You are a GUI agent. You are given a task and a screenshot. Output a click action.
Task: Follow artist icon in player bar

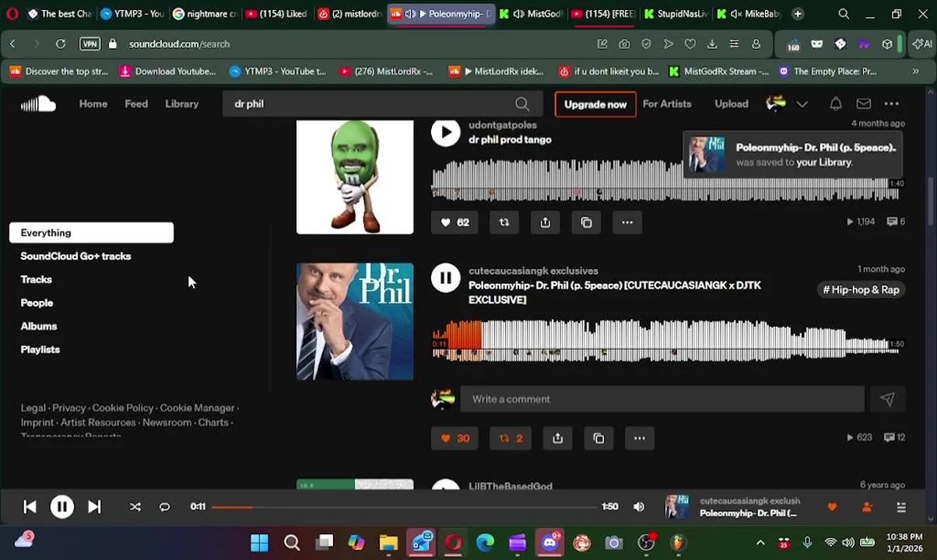867,507
